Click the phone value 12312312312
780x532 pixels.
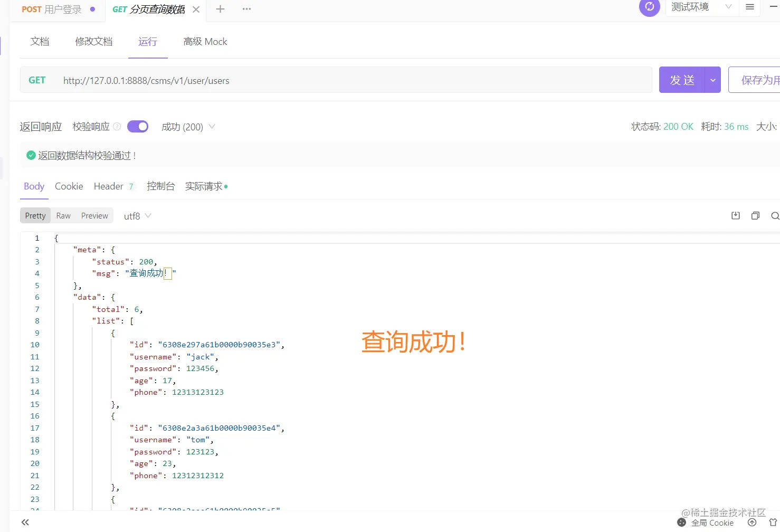coord(198,476)
